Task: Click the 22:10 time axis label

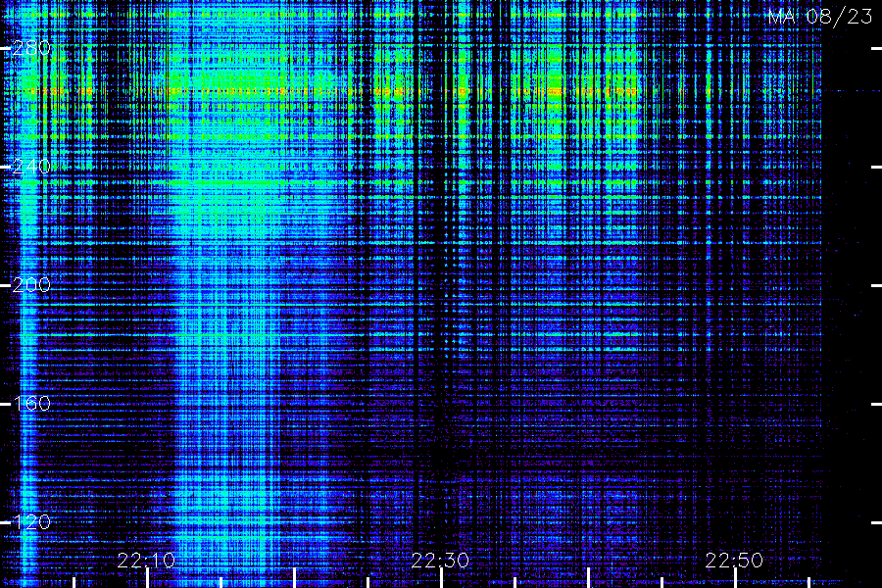Action: point(146,561)
